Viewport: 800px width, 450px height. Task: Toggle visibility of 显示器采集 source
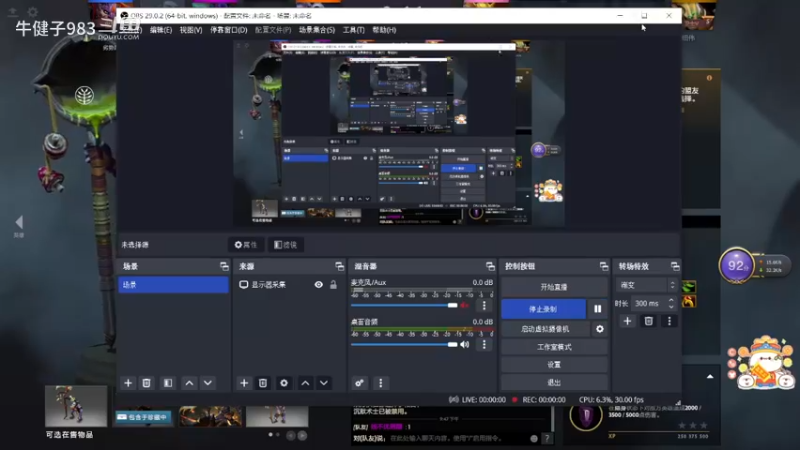click(x=318, y=285)
